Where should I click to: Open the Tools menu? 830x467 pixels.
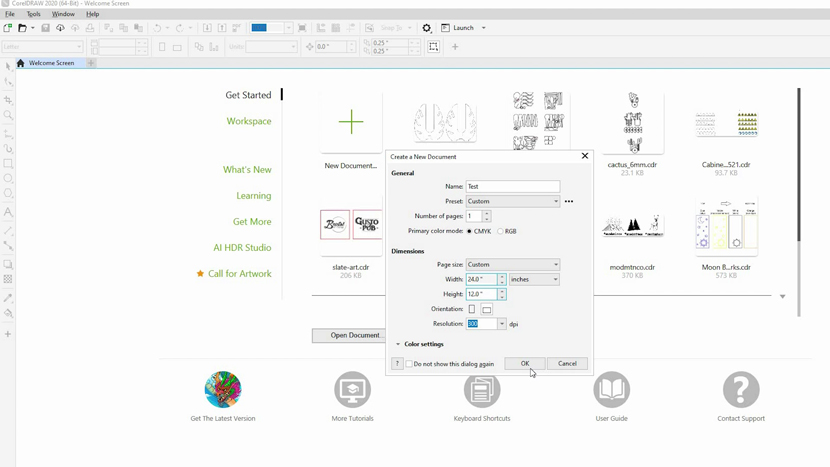(x=33, y=14)
